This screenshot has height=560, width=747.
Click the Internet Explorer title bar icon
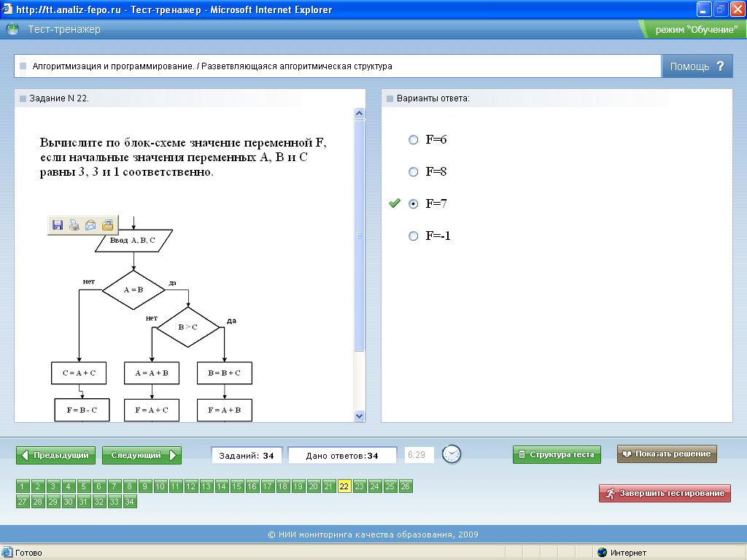pos(7,9)
